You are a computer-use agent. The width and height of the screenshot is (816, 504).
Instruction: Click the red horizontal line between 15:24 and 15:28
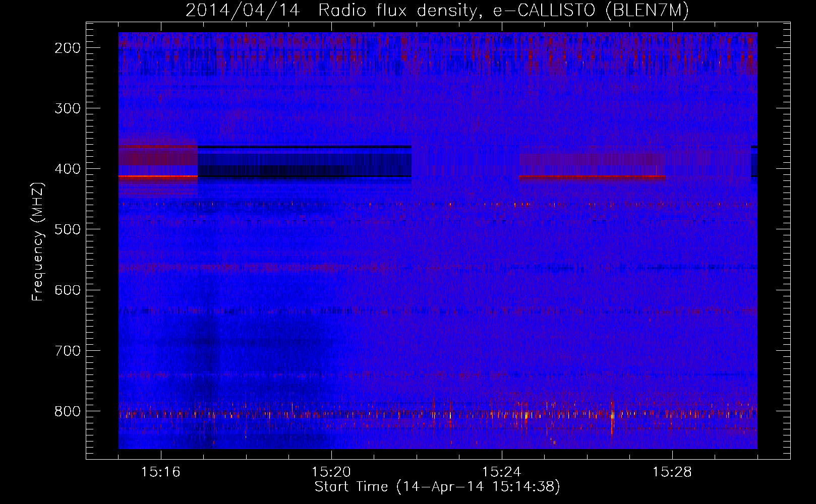coord(592,177)
